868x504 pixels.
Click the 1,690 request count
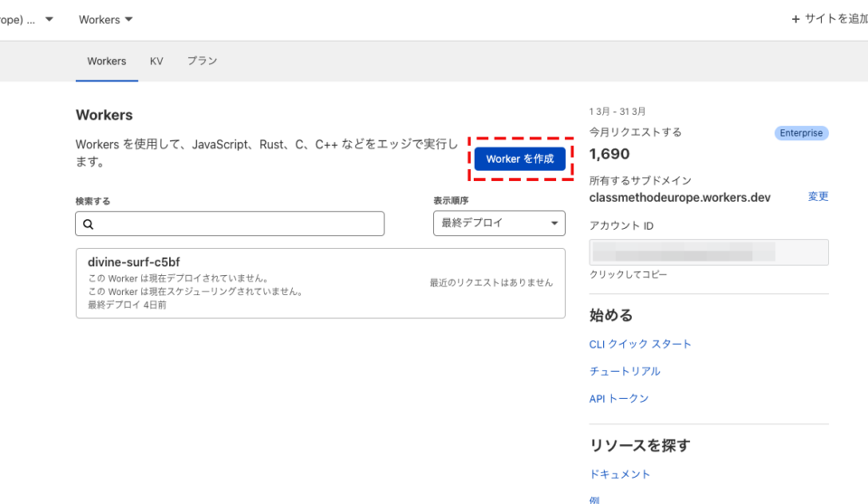click(x=609, y=154)
